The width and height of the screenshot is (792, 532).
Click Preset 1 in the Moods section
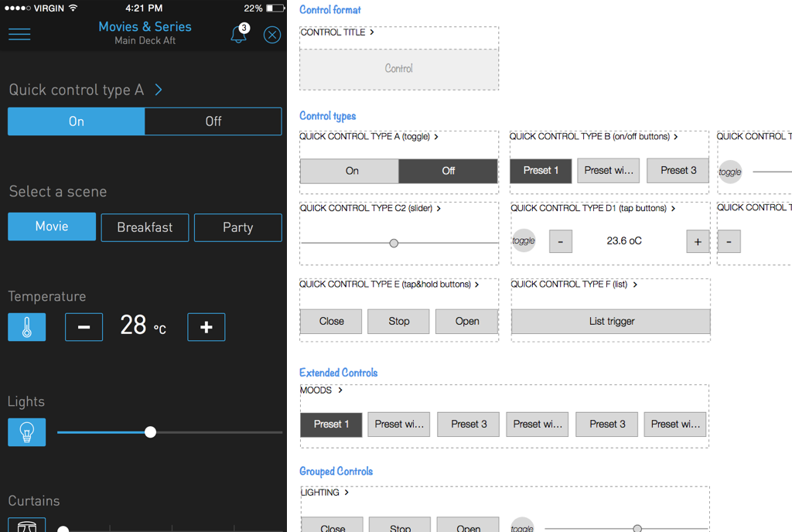331,424
